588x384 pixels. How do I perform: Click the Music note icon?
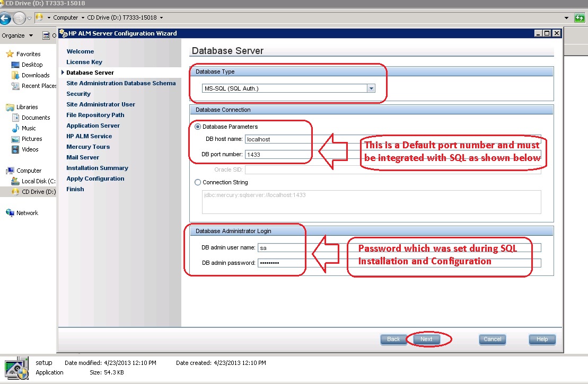15,128
